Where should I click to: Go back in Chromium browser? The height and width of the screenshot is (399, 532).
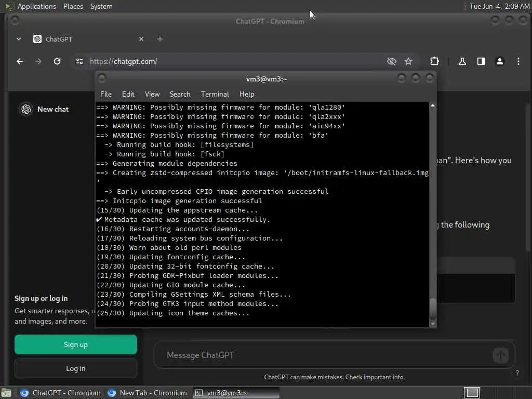pyautogui.click(x=20, y=61)
